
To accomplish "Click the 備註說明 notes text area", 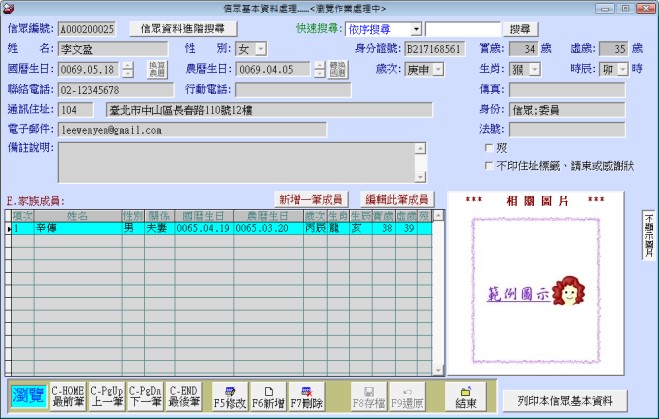I will tap(236, 162).
